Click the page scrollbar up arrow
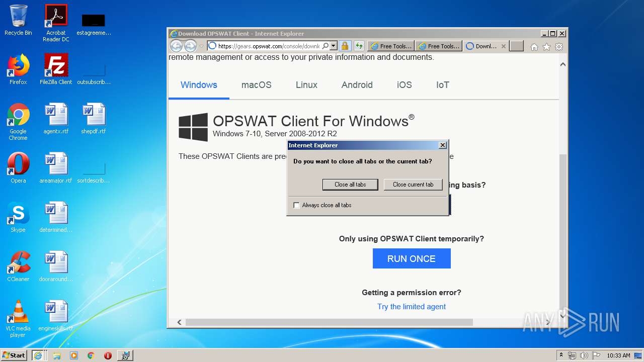 pos(562,64)
